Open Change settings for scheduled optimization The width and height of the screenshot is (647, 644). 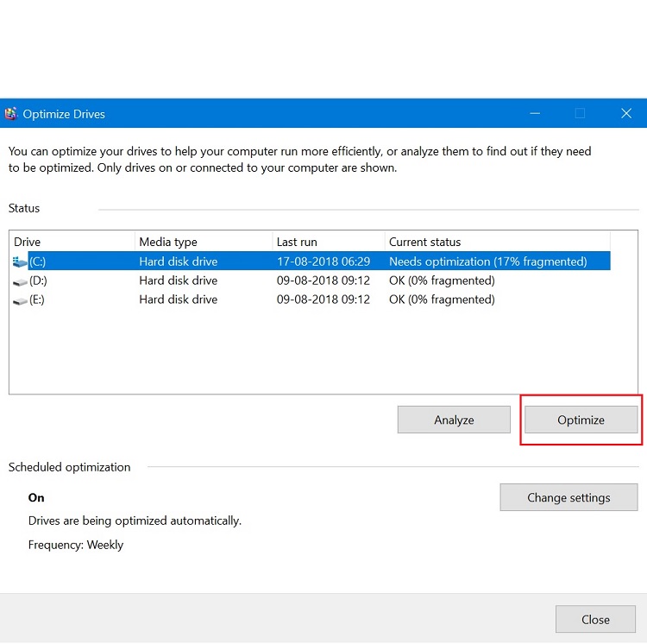[568, 497]
